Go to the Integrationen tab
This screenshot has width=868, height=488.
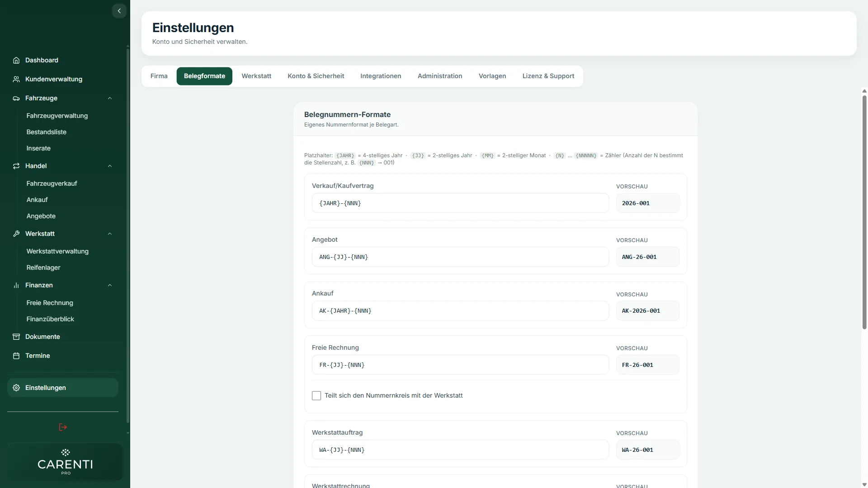tap(381, 76)
